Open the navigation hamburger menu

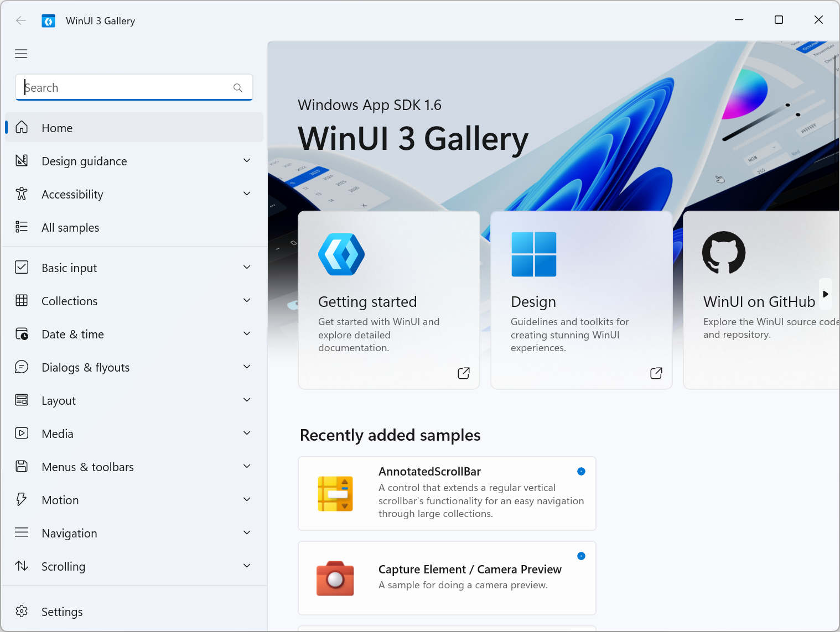(x=21, y=53)
